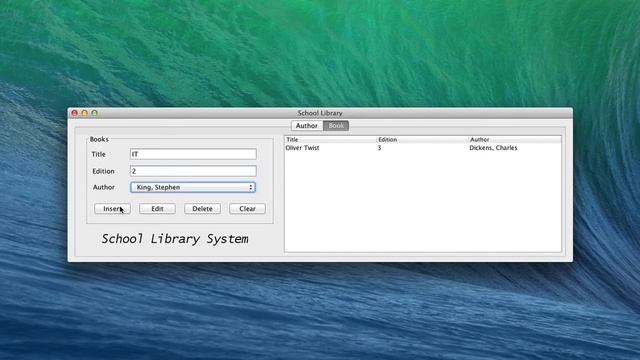Minimize the School Library window
Image resolution: width=640 pixels, height=360 pixels.
pyautogui.click(x=84, y=113)
